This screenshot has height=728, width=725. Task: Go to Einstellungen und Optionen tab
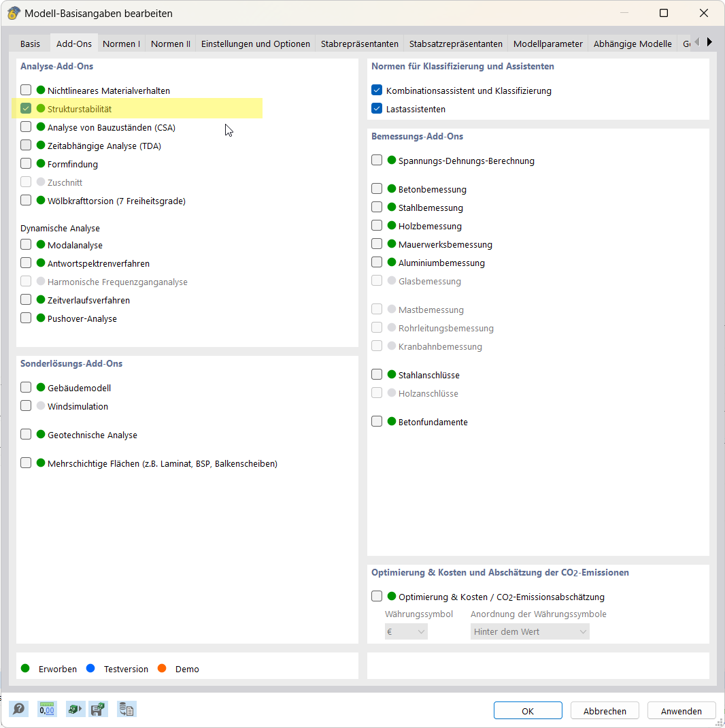[x=255, y=44]
